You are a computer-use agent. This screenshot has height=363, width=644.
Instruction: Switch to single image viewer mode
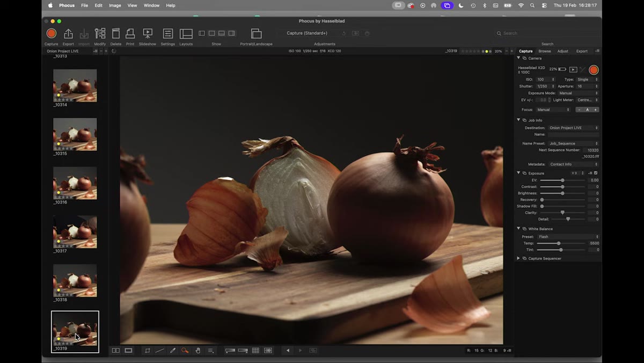point(128,351)
